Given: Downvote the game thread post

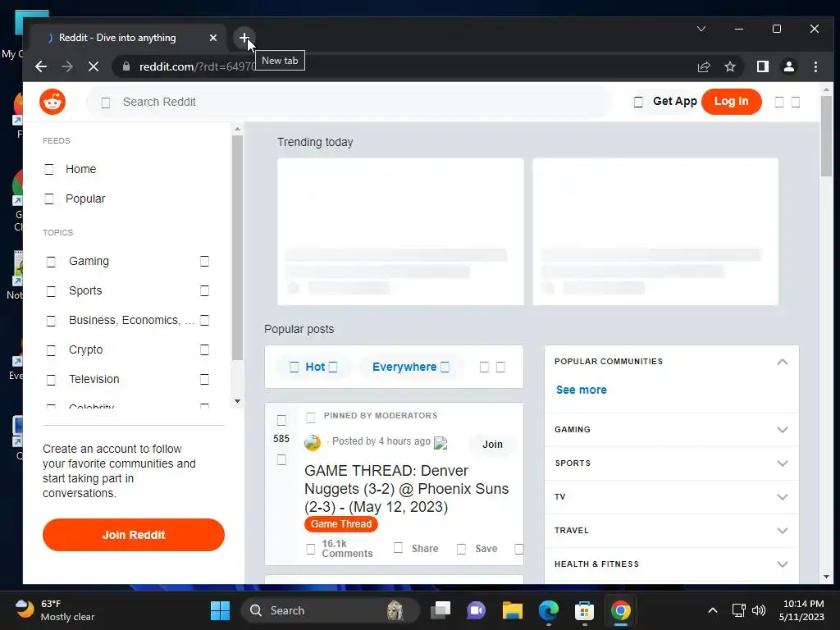Looking at the screenshot, I should tap(281, 459).
